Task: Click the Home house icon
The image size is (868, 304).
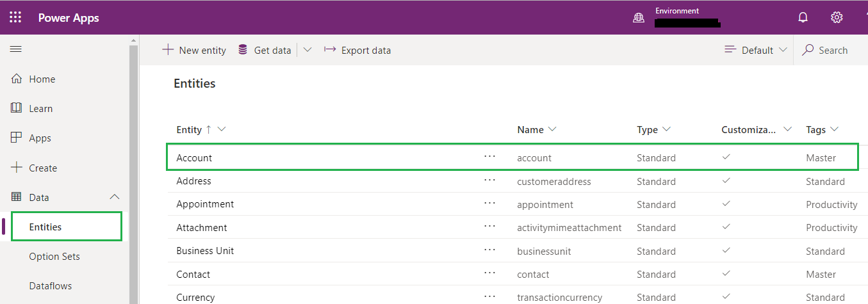Action: [17, 79]
